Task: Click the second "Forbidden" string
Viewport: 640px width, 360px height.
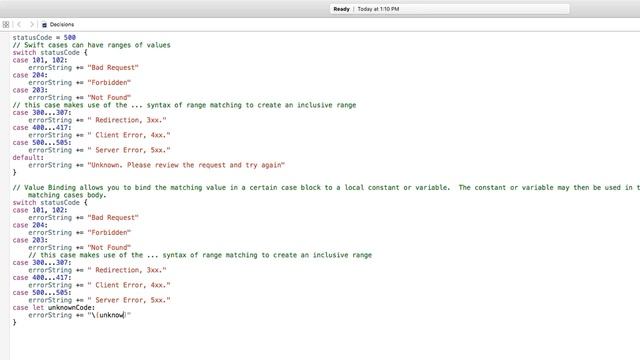Action: click(109, 233)
